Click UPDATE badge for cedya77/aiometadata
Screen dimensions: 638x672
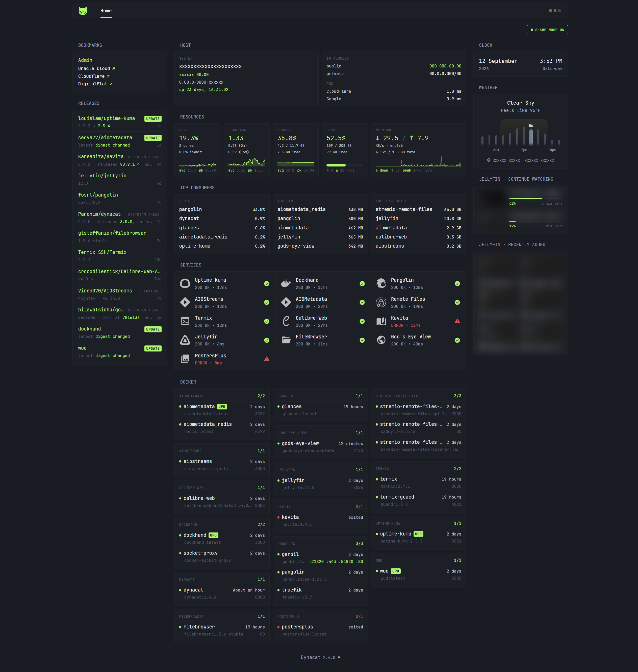pyautogui.click(x=153, y=138)
